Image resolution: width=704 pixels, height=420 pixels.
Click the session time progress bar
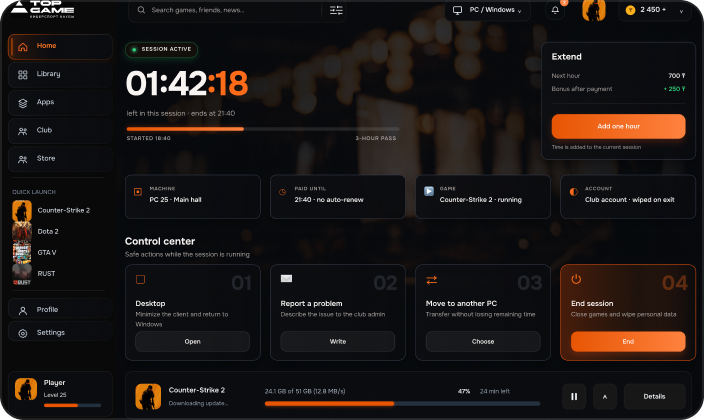point(263,129)
